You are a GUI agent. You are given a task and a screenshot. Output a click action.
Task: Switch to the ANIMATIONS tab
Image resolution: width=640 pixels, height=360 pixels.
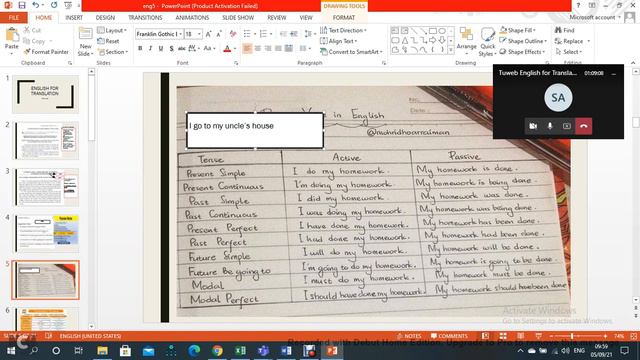[192, 18]
